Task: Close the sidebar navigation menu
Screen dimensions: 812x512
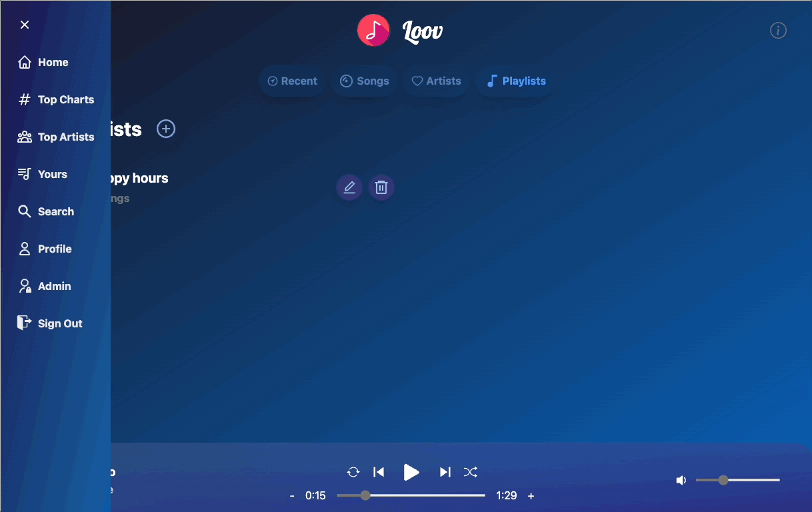Action: pos(25,25)
